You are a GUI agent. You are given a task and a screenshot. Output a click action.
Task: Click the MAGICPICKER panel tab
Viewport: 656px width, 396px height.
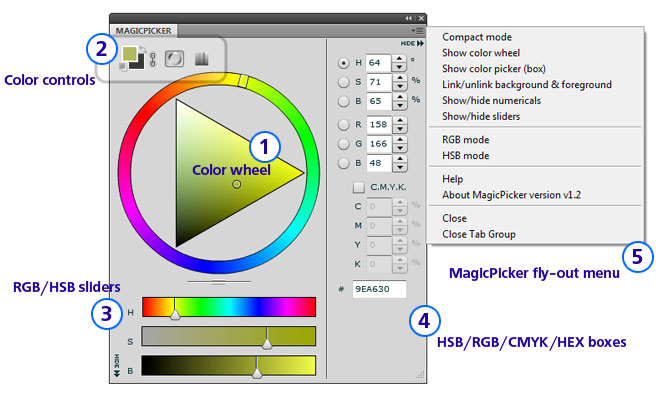click(x=143, y=31)
